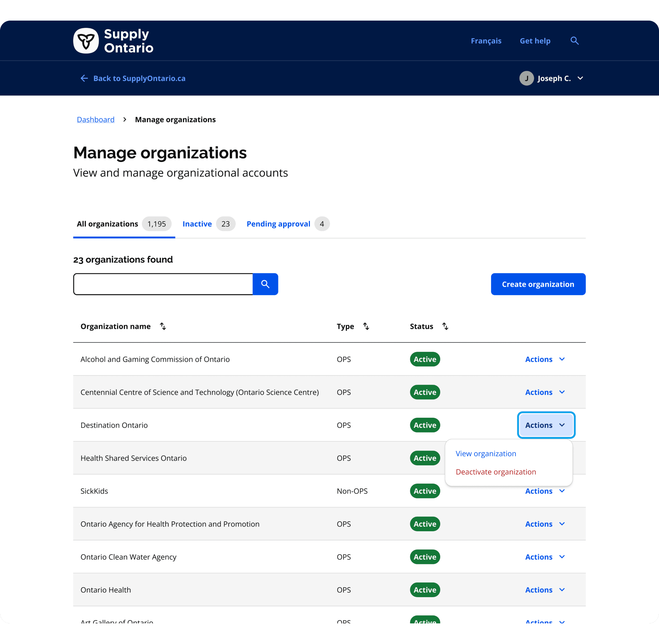Sort the Type column using arrows
The width and height of the screenshot is (659, 644).
coord(366,326)
